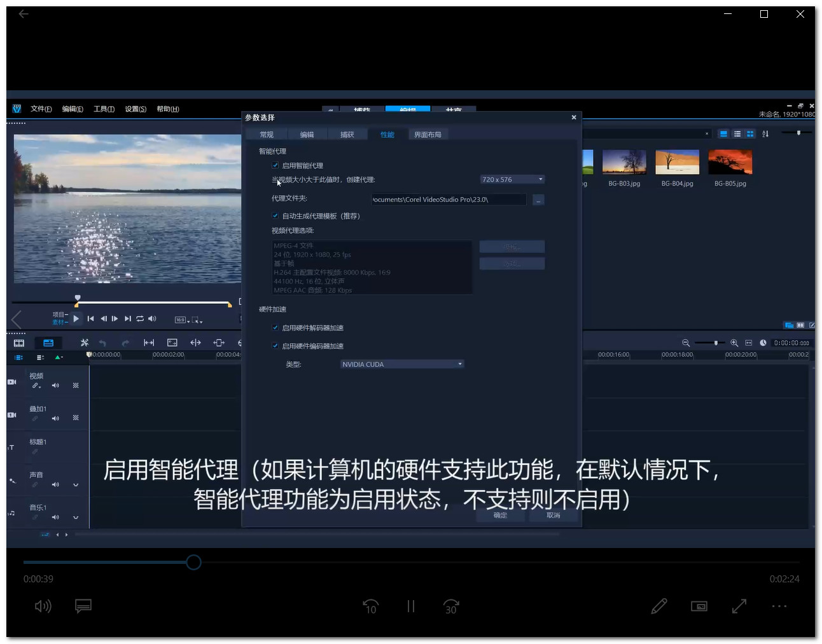Viewport: 822px width, 644px height.
Task: Switch to the 捕获 tab in dialog
Action: point(347,135)
